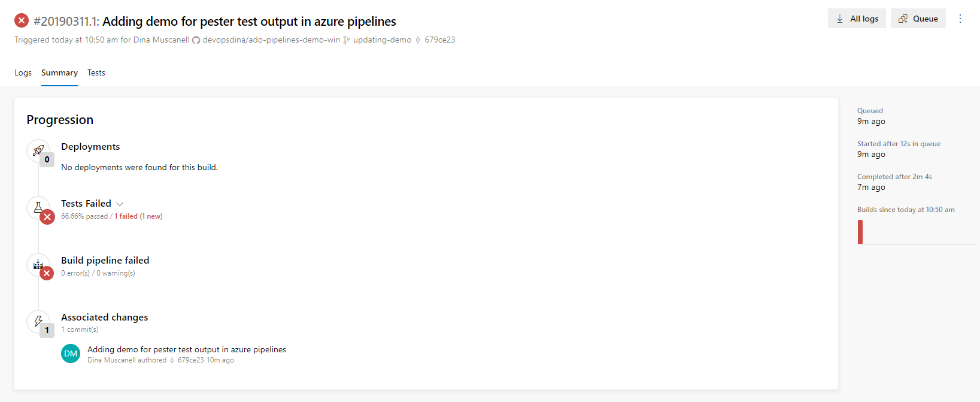Open the more actions ellipsis menu
This screenshot has height=402, width=980.
click(x=960, y=19)
